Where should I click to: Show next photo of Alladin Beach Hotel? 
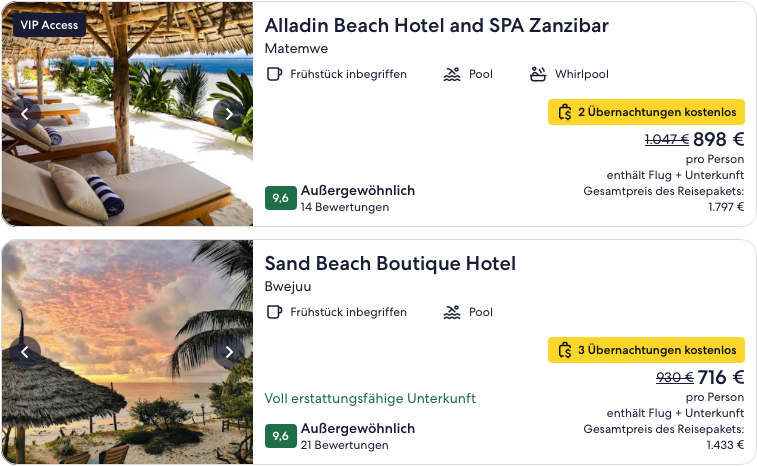tap(229, 113)
